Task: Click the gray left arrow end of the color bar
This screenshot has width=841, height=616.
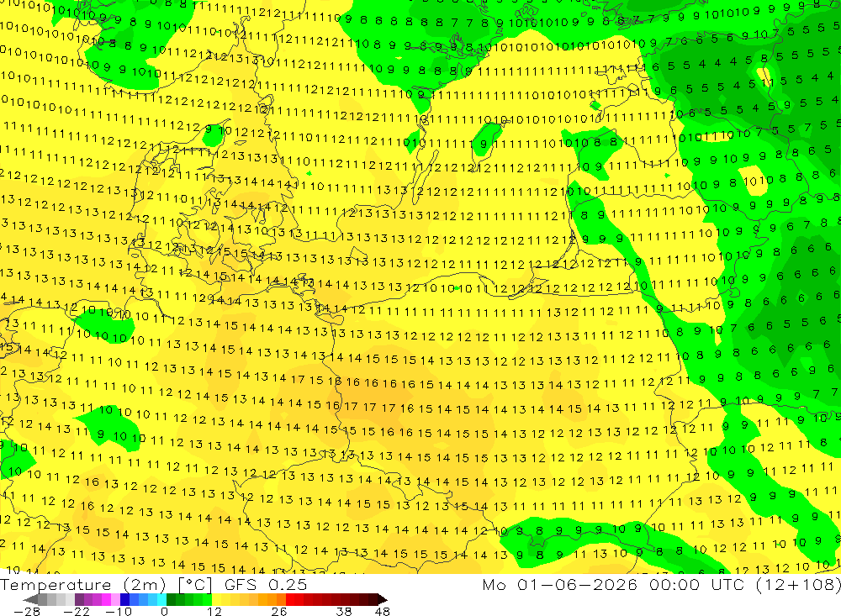Action: point(31,599)
